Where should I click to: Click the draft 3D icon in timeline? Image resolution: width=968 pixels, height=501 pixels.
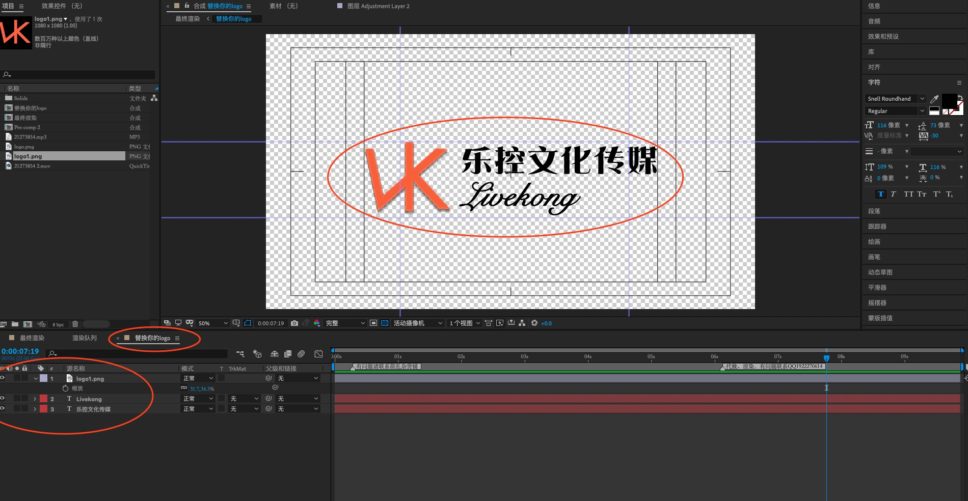pos(257,354)
